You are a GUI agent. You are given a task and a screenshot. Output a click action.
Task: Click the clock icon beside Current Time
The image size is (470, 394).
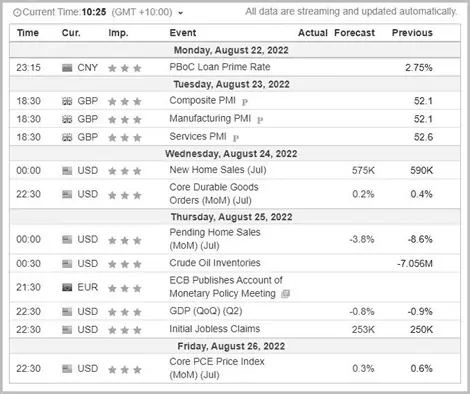17,13
